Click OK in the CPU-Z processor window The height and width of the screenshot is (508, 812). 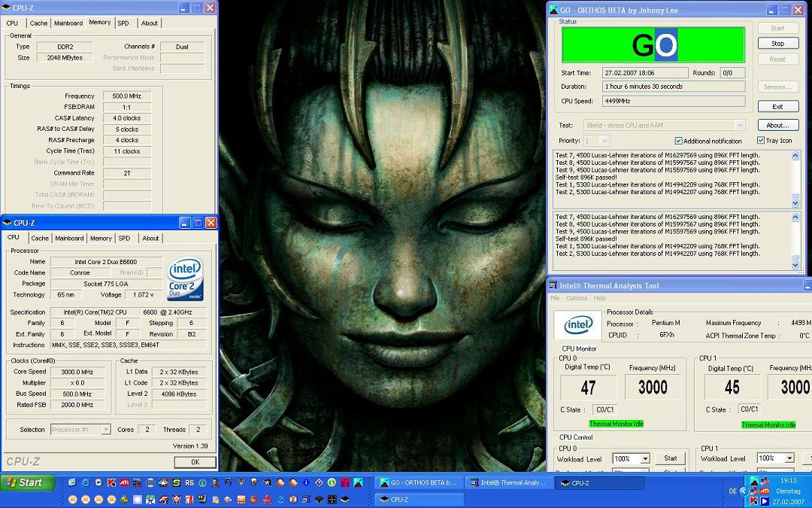(x=195, y=462)
